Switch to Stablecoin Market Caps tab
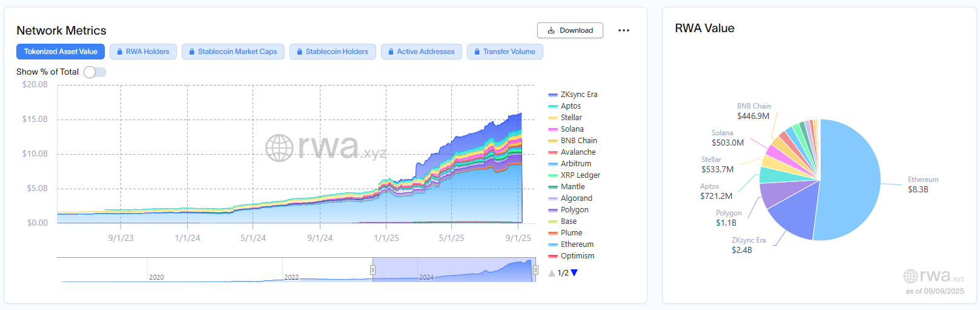Viewport: 980px width, 310px height. coord(233,52)
